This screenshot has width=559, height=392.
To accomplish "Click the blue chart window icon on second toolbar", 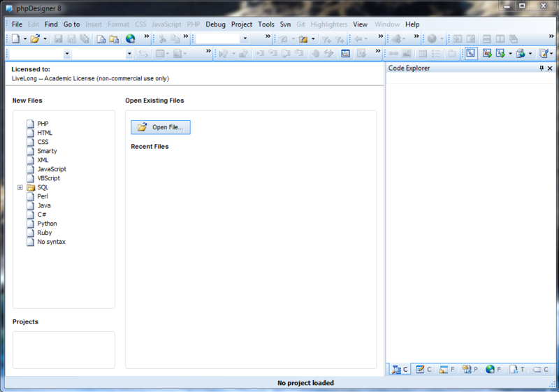I will 345,53.
